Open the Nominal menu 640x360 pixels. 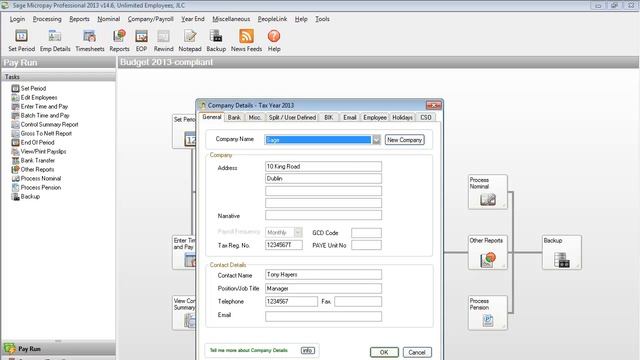109,19
